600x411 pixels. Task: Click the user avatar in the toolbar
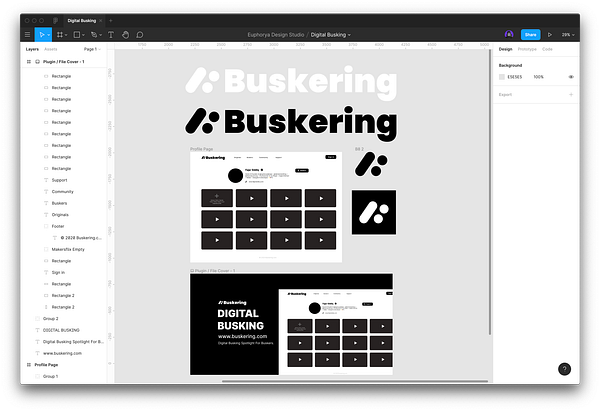click(509, 34)
